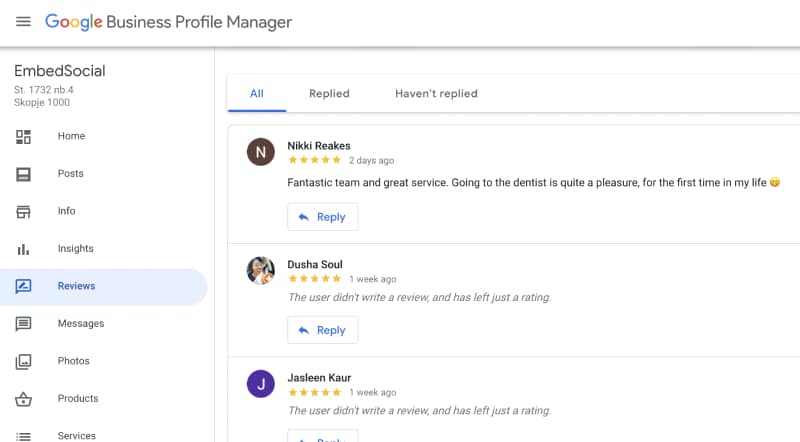The height and width of the screenshot is (442, 800).
Task: Click the Products basket icon
Action: point(23,399)
